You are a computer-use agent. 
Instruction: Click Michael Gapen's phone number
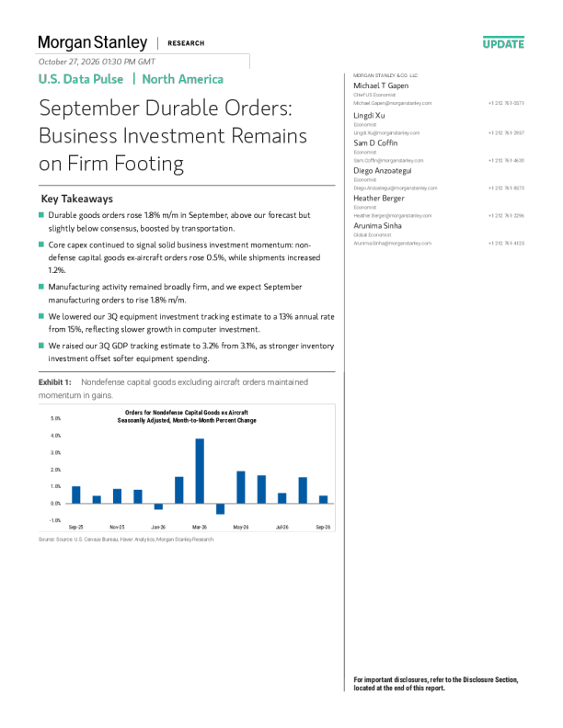[506, 103]
